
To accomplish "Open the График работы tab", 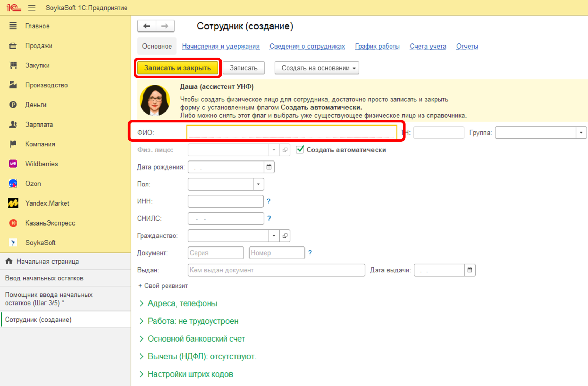I will tap(377, 46).
